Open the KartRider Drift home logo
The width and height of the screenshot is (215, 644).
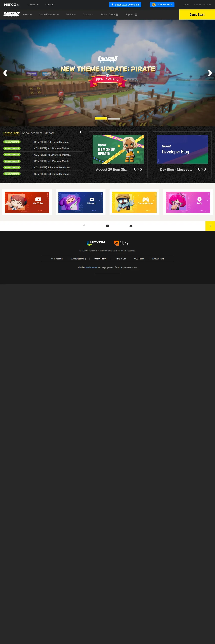click(12, 15)
